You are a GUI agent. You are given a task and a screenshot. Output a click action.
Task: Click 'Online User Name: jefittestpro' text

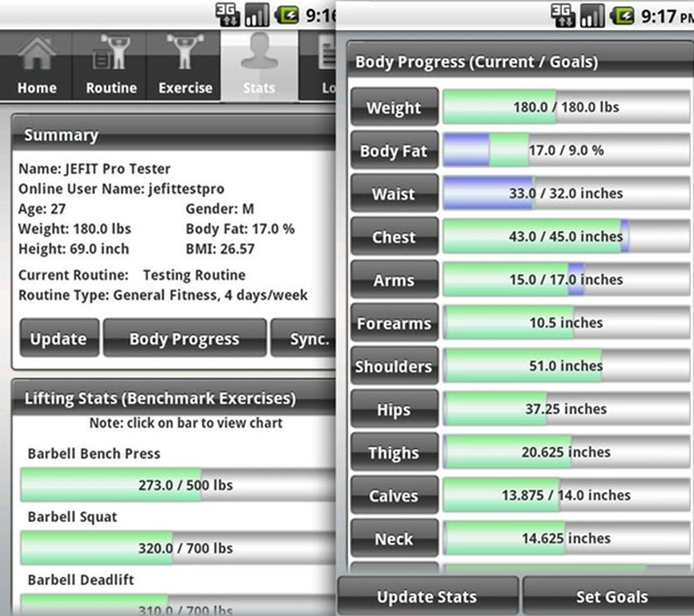[x=121, y=189]
